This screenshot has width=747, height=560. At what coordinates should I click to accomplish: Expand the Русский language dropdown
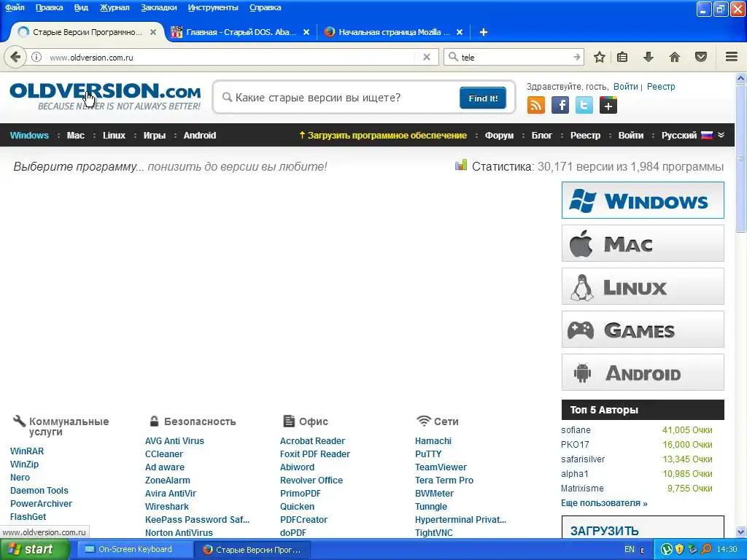click(x=693, y=135)
